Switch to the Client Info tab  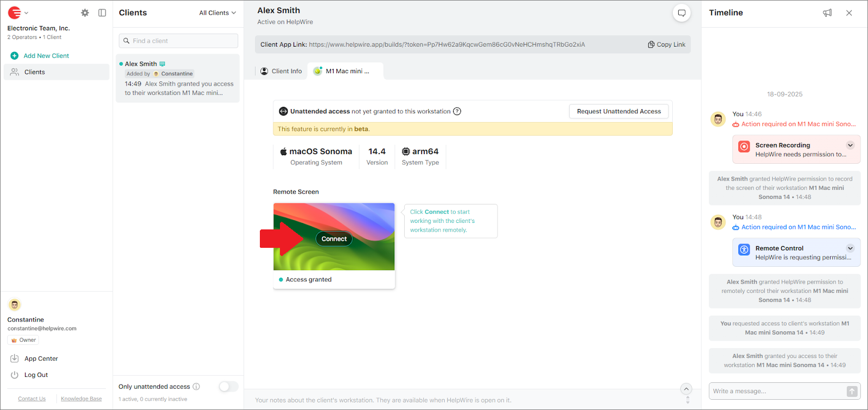(281, 71)
